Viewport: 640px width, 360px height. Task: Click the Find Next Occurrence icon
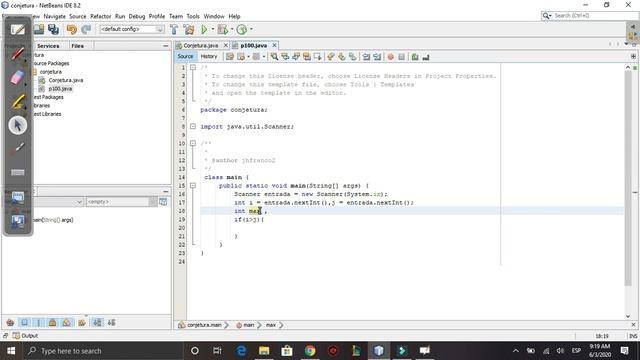point(296,57)
